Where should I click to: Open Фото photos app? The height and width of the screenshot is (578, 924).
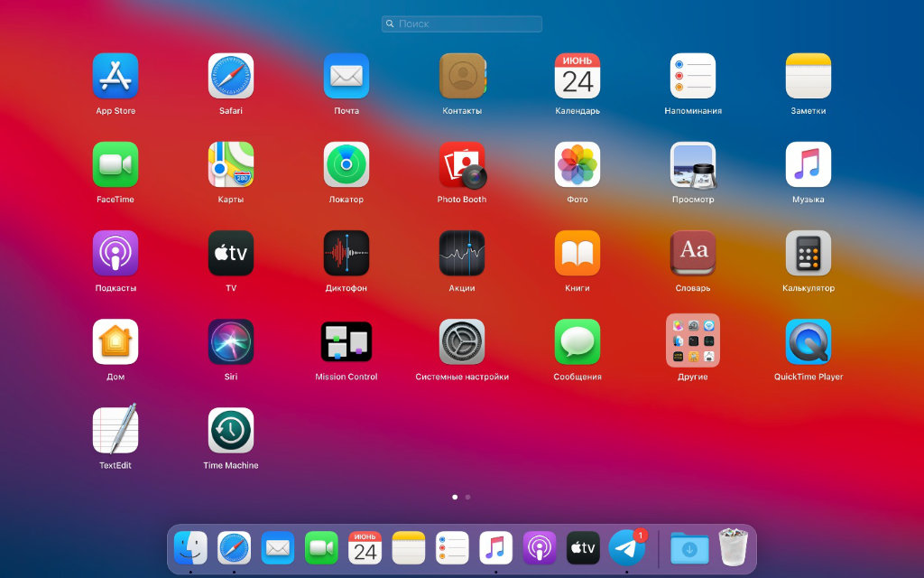click(x=577, y=164)
